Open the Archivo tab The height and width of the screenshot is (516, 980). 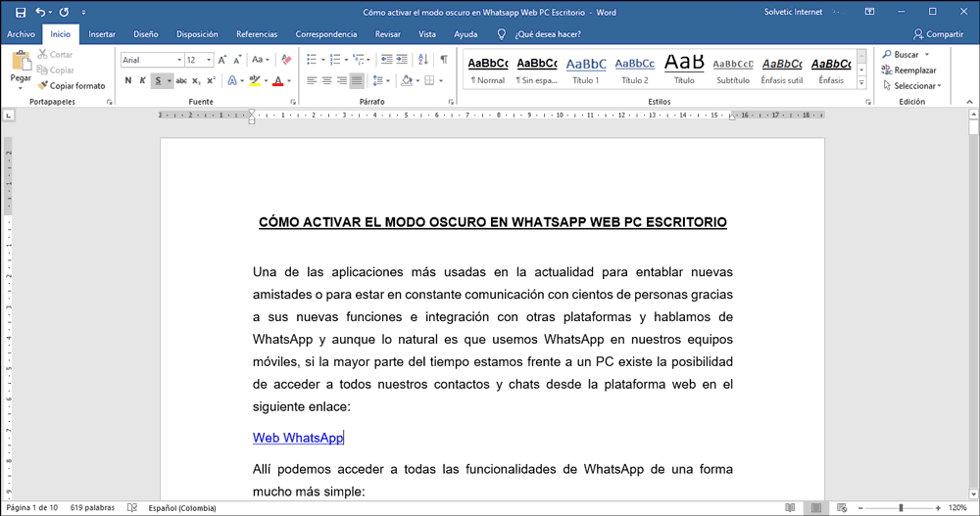point(21,34)
